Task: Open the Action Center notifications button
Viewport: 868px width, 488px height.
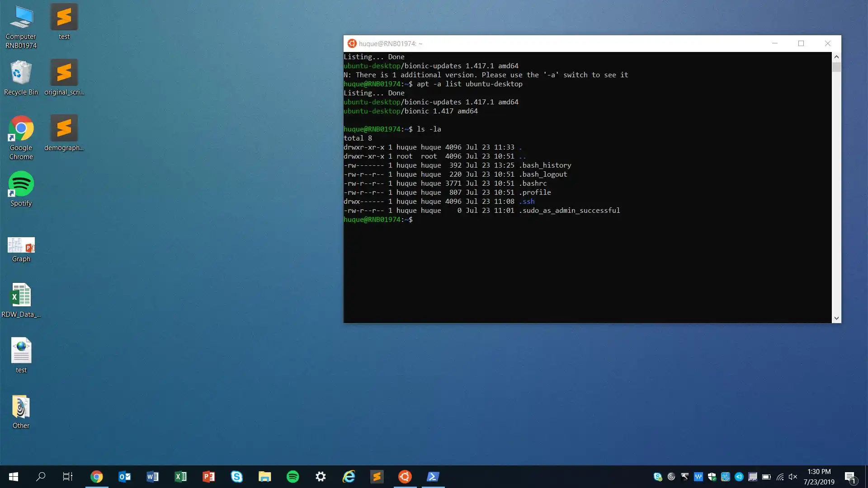Action: pyautogui.click(x=850, y=477)
